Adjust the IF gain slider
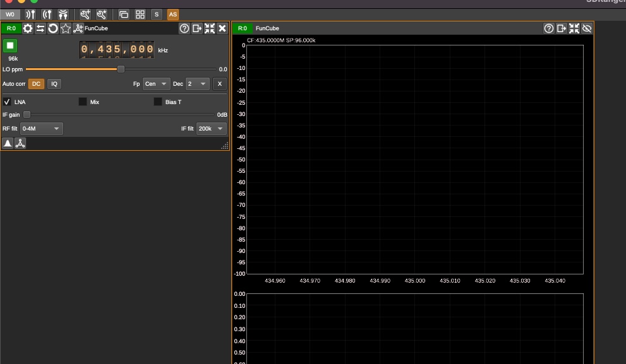This screenshot has width=626, height=364. 27,114
